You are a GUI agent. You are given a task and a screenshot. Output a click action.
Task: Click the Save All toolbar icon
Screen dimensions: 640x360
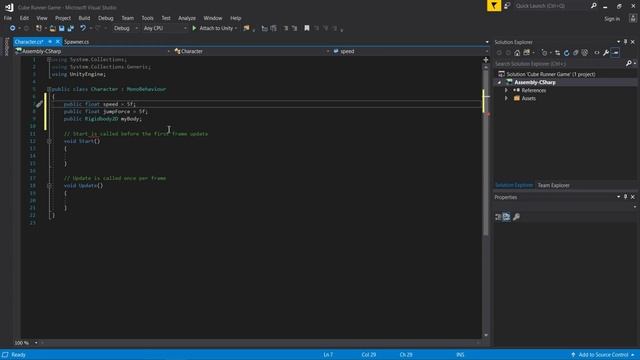71,28
